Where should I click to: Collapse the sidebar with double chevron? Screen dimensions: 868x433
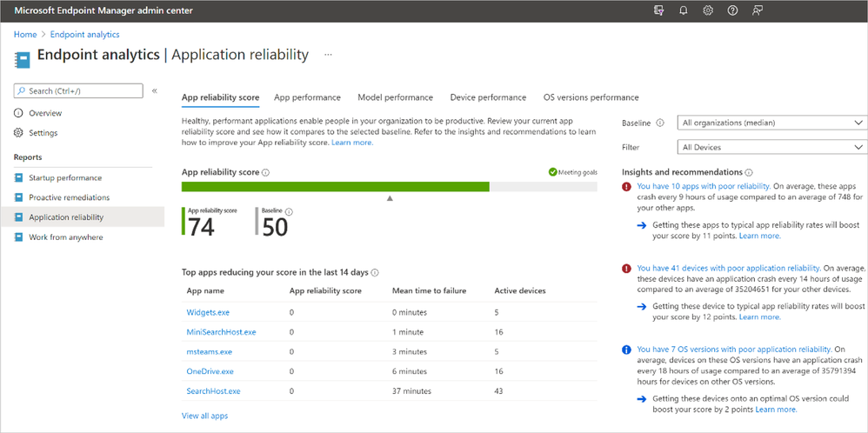155,90
